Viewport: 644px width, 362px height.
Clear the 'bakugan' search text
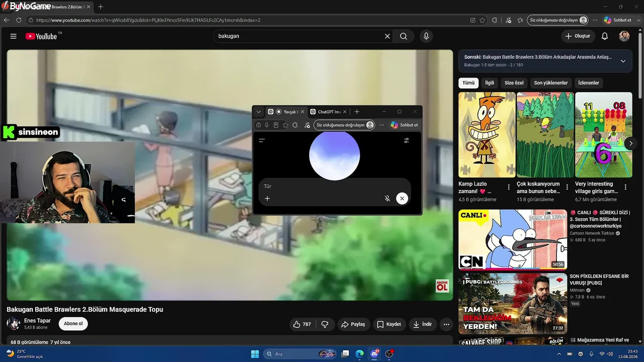pos(387,36)
